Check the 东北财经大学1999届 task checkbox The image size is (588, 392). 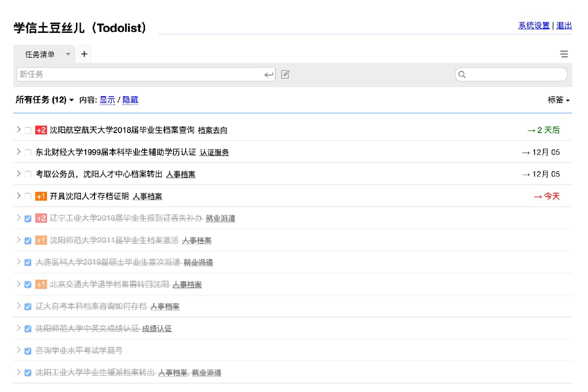[x=28, y=153]
